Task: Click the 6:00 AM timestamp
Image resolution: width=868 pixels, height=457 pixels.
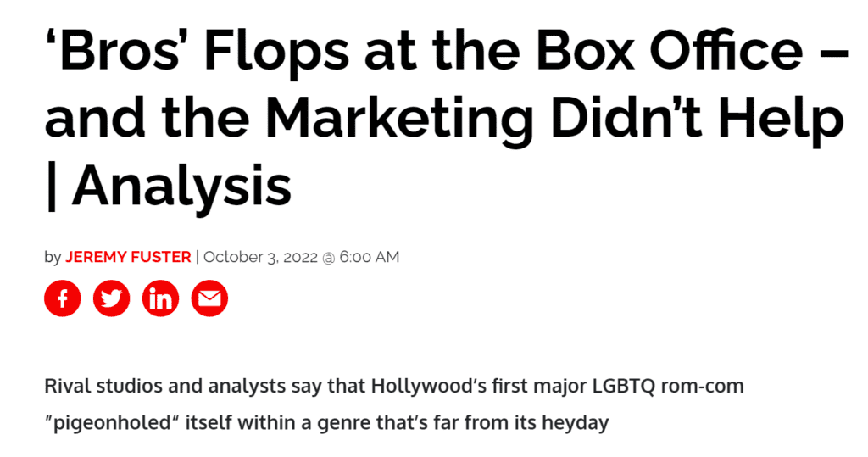Action: [370, 257]
